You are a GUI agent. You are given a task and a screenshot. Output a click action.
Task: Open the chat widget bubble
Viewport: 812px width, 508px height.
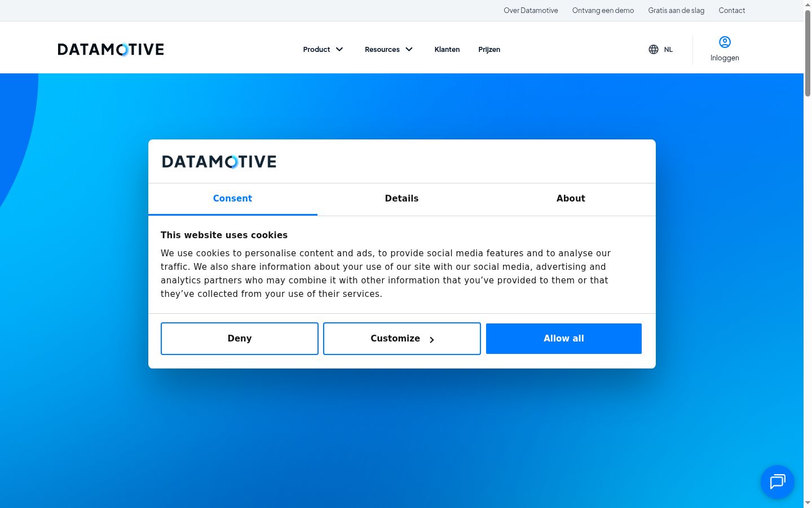click(778, 481)
